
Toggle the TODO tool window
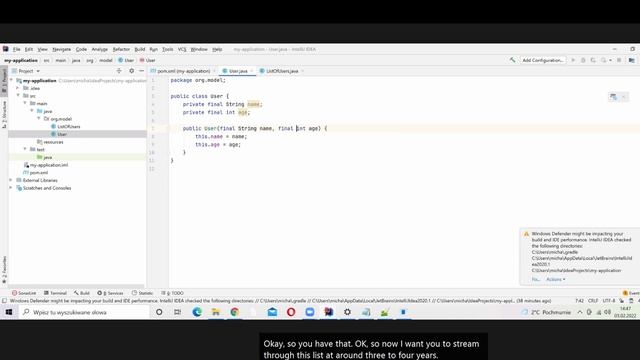[172, 293]
